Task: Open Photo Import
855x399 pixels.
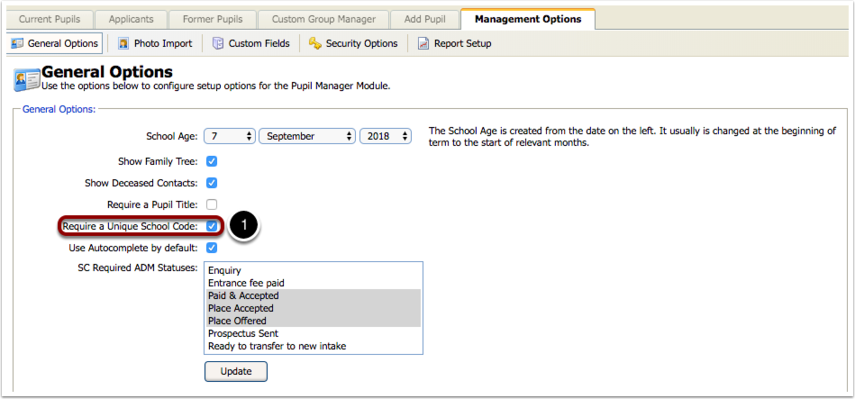Action: point(155,44)
